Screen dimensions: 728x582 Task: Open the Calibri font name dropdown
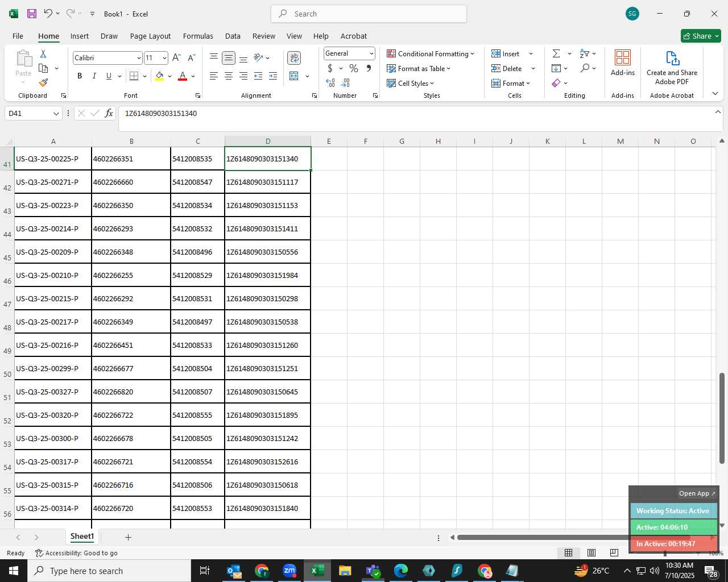138,58
